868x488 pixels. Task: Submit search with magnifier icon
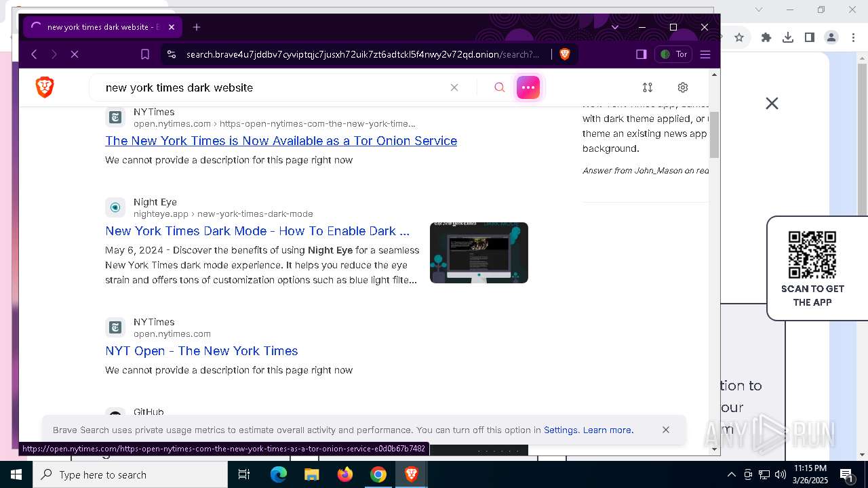[x=499, y=87]
